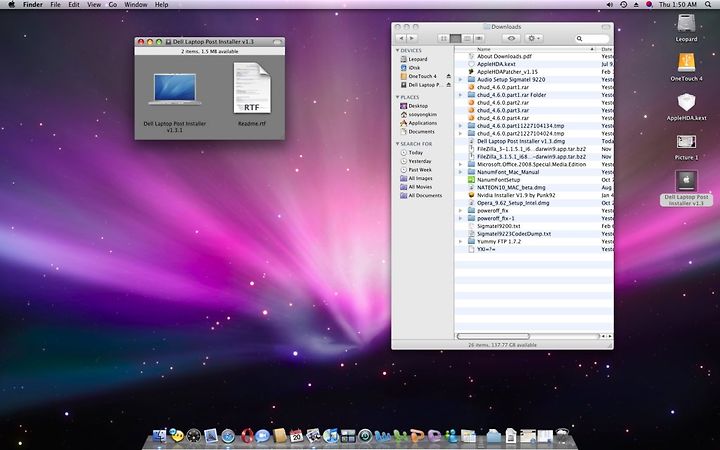Open iCal calendar in the Dock

tap(296, 435)
